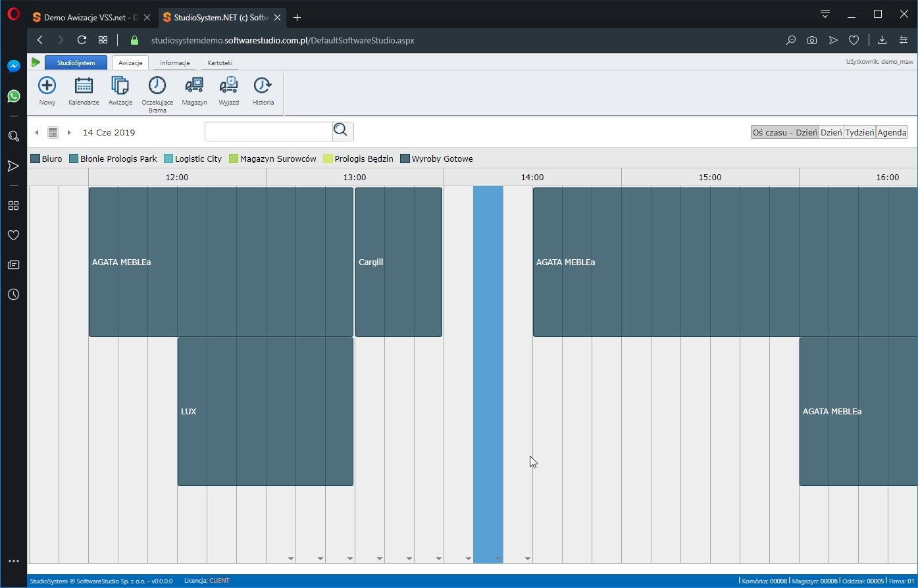The width and height of the screenshot is (918, 588).
Task: Select Oś czasu - Dzień view
Action: pyautogui.click(x=784, y=132)
